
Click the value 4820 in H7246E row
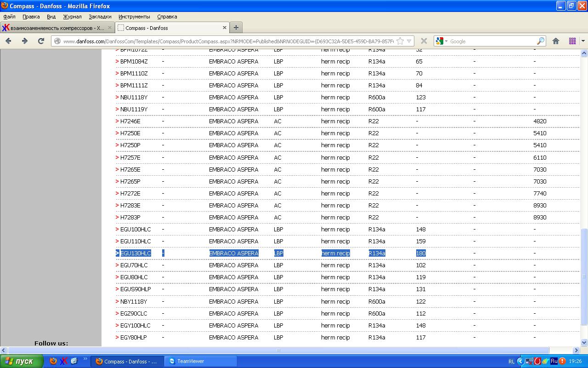(x=540, y=121)
